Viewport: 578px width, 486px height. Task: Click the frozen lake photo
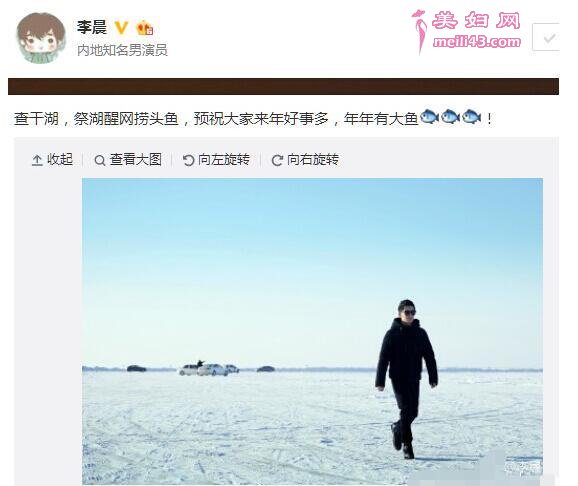tap(312, 331)
